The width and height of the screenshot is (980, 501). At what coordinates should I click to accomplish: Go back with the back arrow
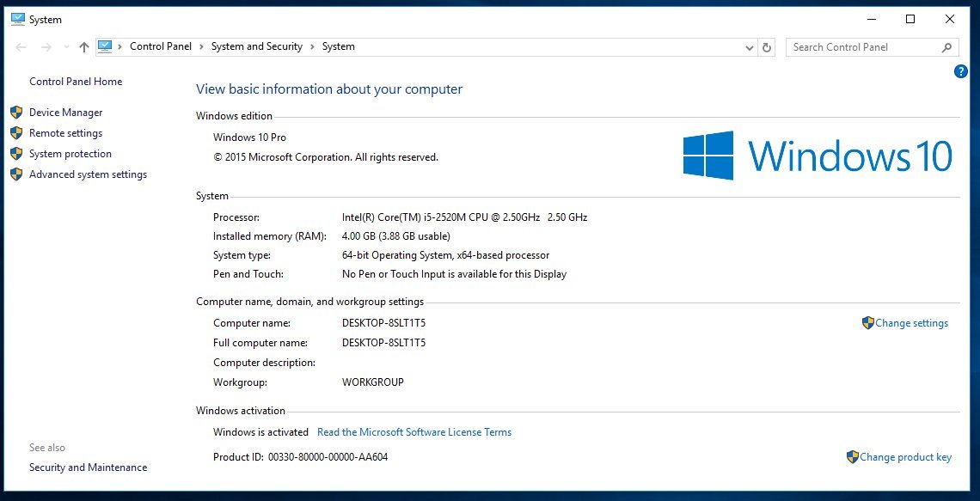tap(21, 47)
